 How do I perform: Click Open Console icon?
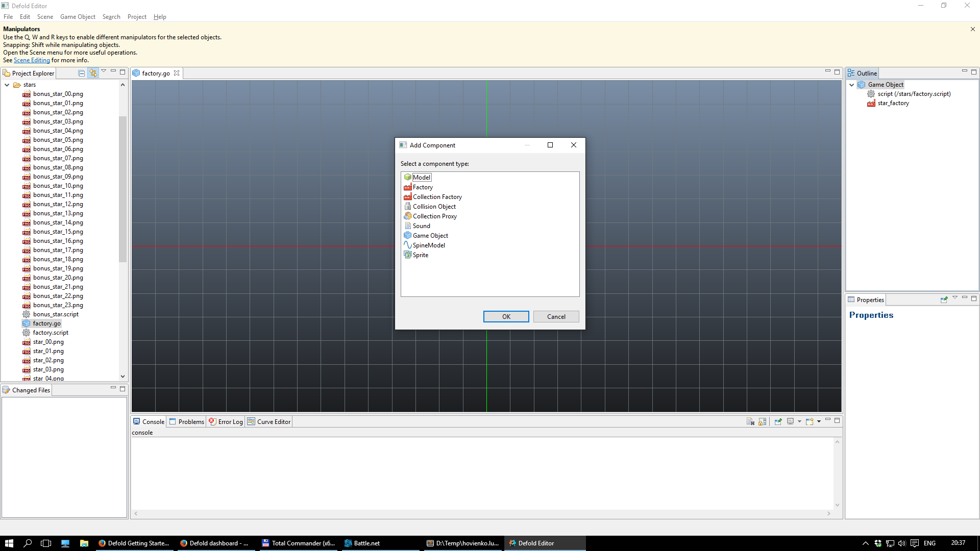pyautogui.click(x=810, y=421)
